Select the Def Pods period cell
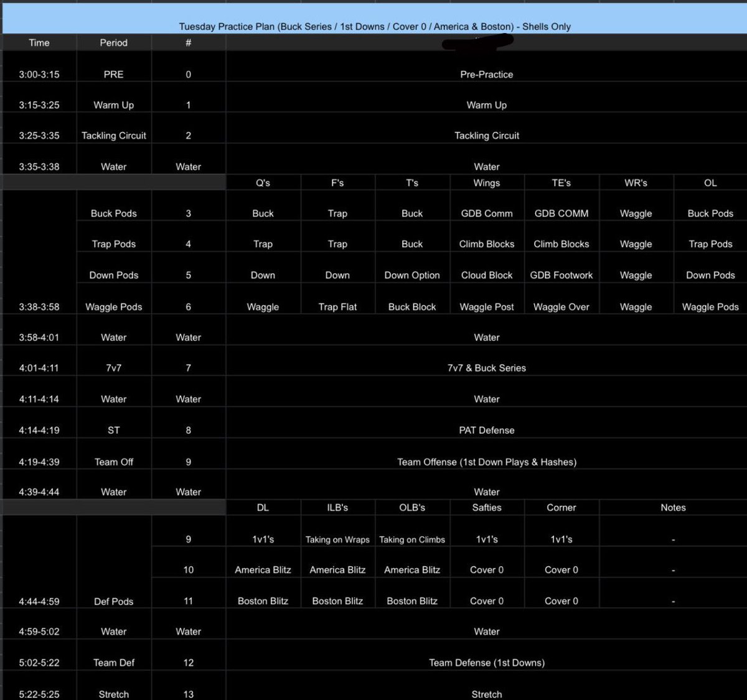The image size is (747, 700). pyautogui.click(x=114, y=562)
